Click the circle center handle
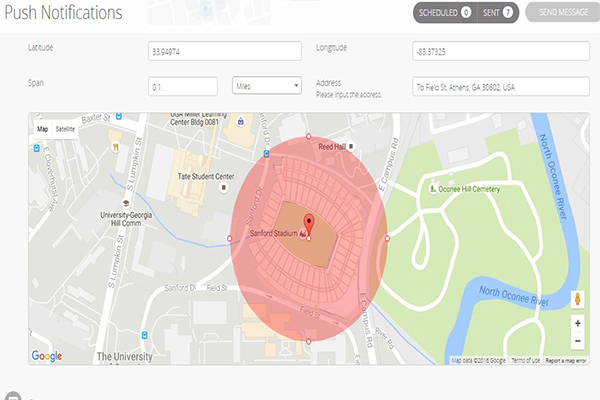 309,239
